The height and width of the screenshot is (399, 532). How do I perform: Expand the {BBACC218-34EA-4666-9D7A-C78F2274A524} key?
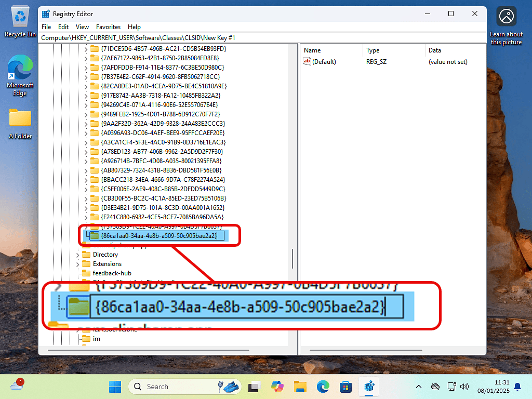click(86, 179)
